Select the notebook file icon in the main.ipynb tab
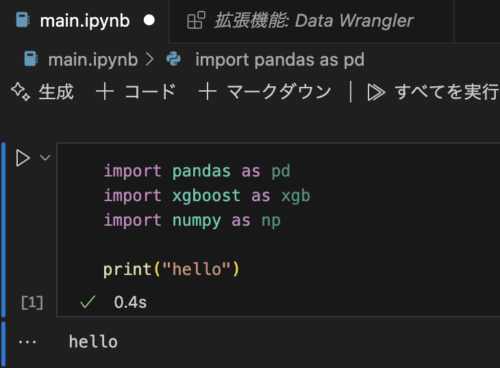The width and height of the screenshot is (500, 368). coord(23,20)
